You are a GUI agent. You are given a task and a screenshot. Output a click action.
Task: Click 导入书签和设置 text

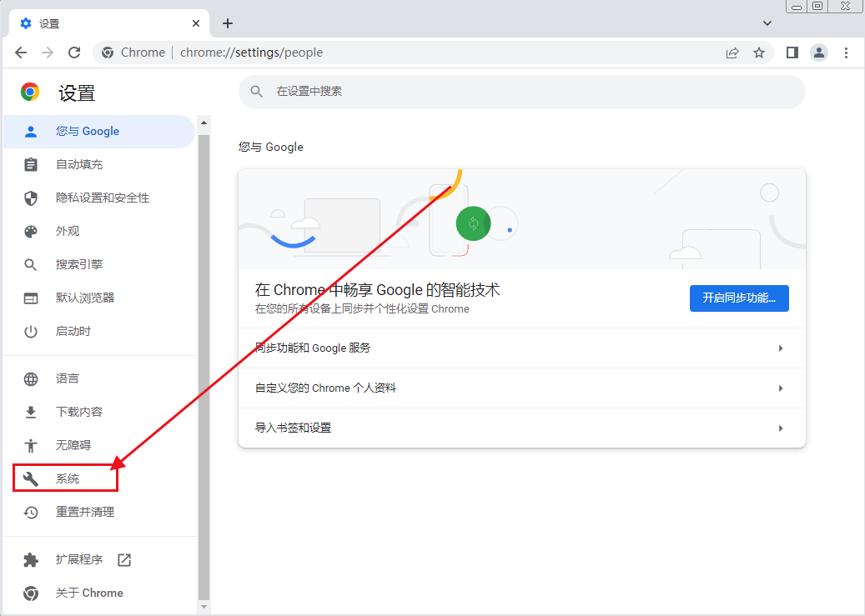tap(293, 428)
